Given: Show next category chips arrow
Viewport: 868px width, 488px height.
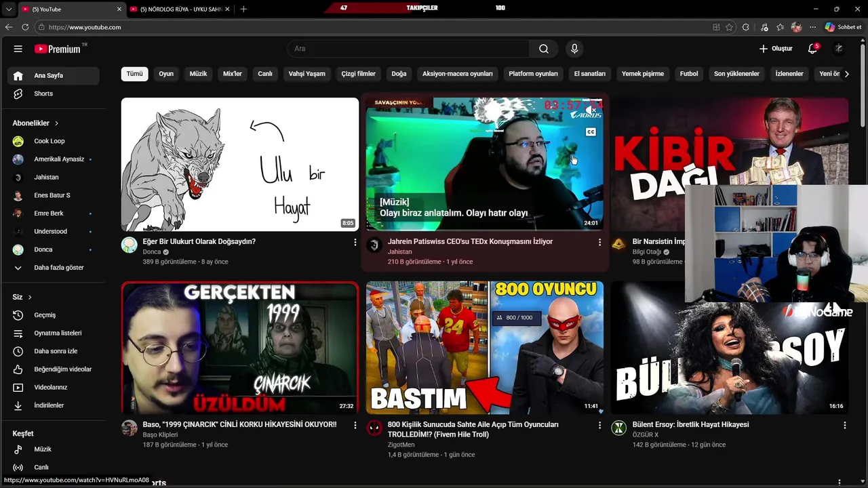Looking at the screenshot, I should [x=846, y=74].
